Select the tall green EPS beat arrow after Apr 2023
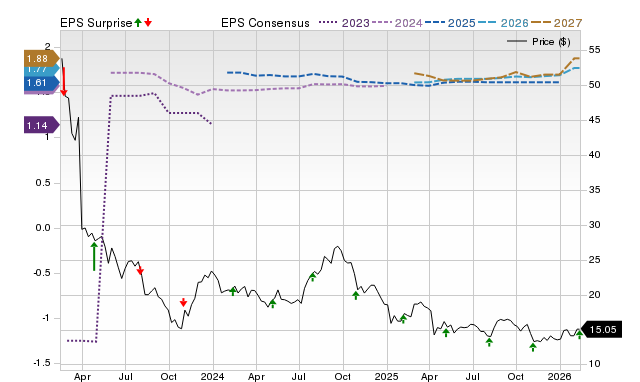Image resolution: width=640 pixels, height=382 pixels. pyautogui.click(x=94, y=256)
